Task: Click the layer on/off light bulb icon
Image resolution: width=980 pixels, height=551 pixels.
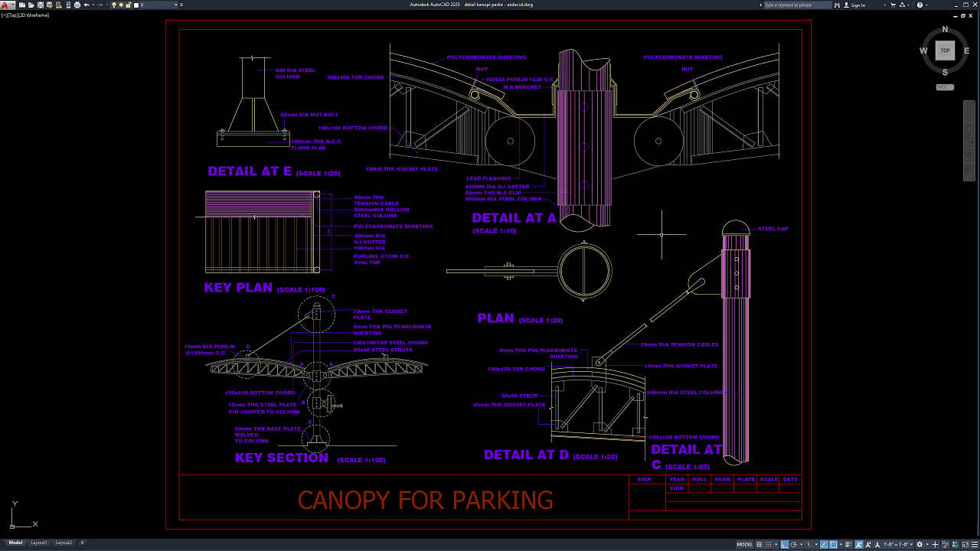Action: (114, 5)
